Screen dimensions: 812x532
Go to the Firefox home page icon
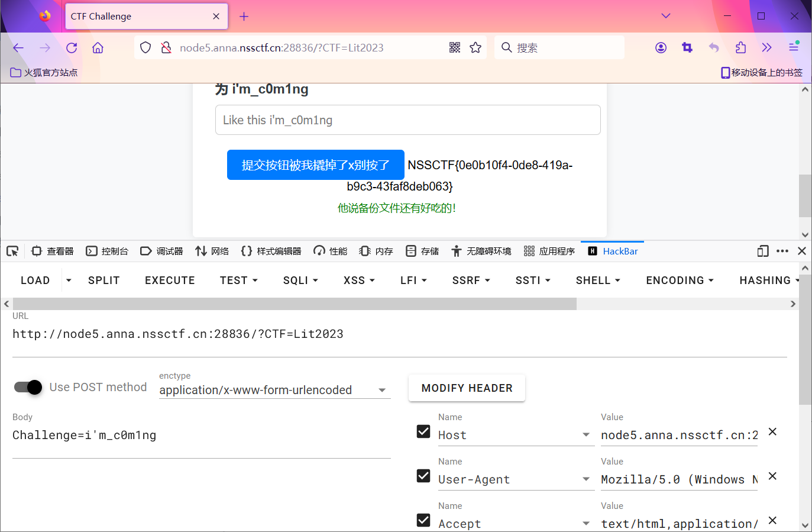[98, 48]
